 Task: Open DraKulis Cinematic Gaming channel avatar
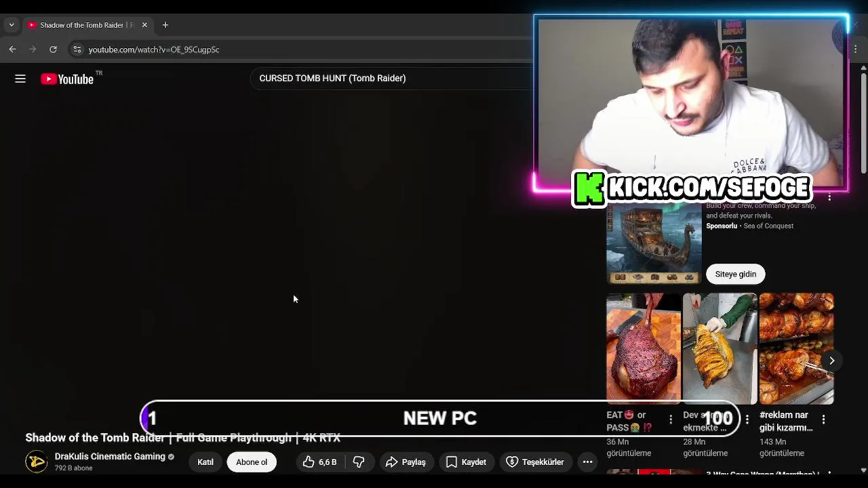coord(37,462)
